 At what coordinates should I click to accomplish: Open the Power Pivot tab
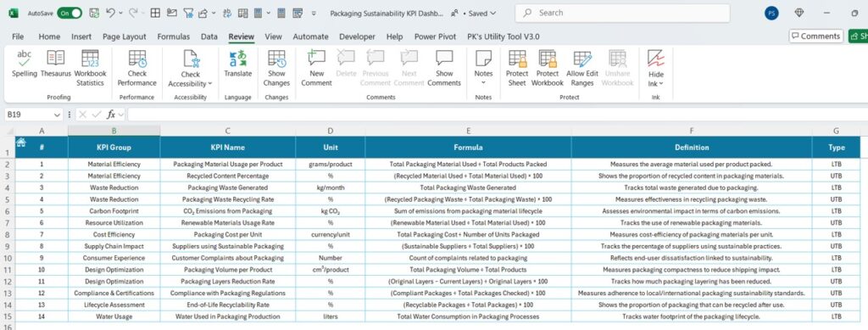pos(435,36)
